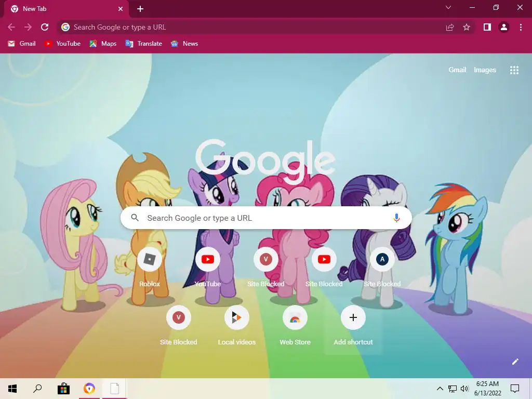
Task: Open the side panel icon
Action: (487, 27)
